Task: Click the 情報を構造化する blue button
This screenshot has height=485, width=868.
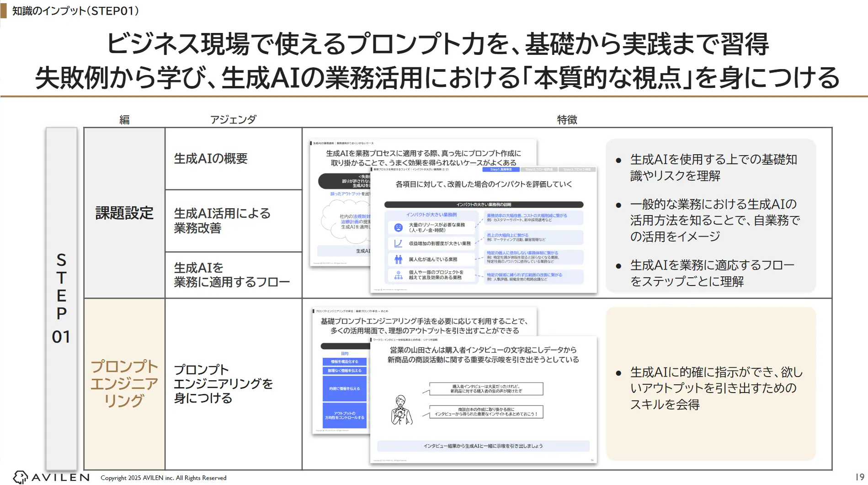Action: pos(344,361)
